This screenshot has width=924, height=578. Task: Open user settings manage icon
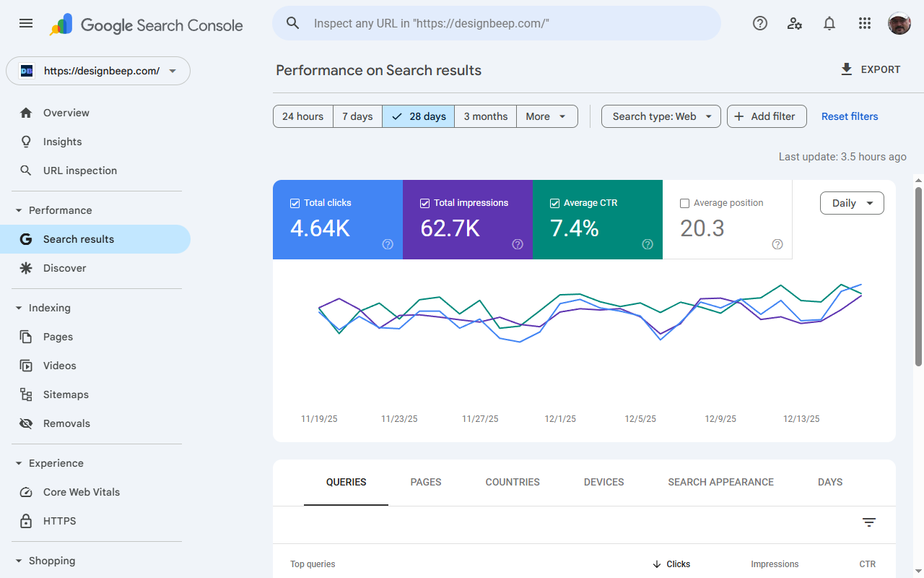click(x=795, y=23)
